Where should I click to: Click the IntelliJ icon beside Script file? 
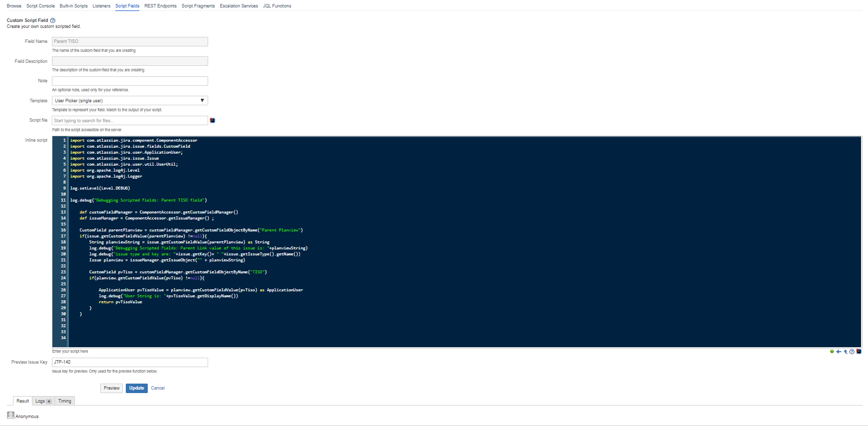pyautogui.click(x=212, y=120)
